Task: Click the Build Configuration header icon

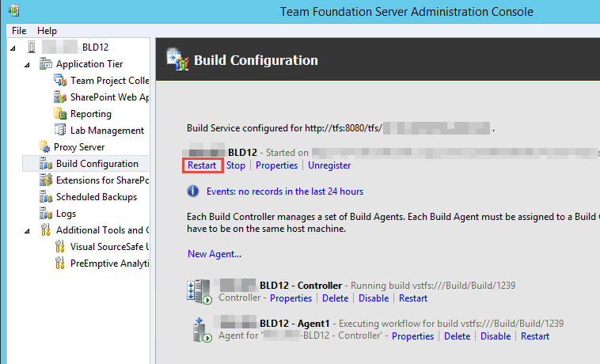Action: pyautogui.click(x=177, y=59)
